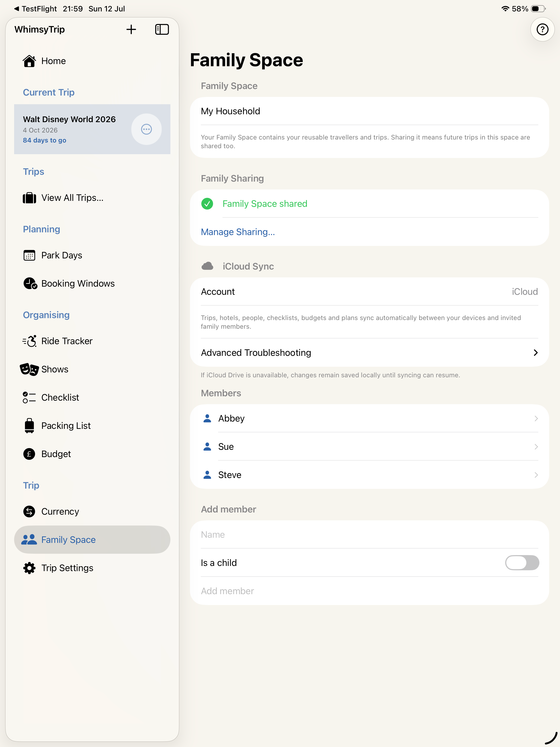Click the iCloud Sync cloud icon
The image size is (560, 747).
(207, 267)
